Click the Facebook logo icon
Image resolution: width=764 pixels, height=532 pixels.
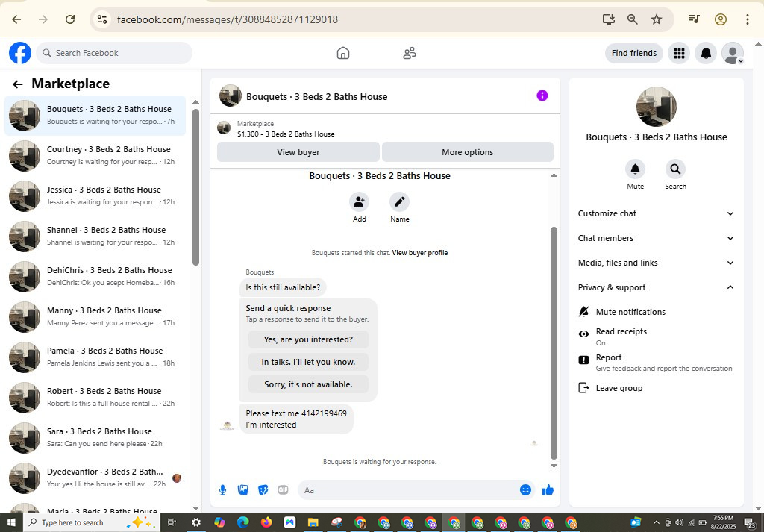[x=20, y=53]
